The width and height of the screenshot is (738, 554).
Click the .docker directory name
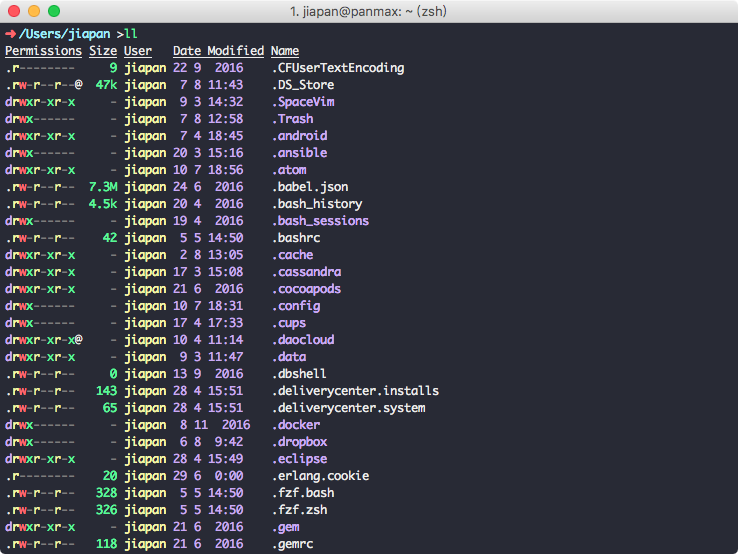[x=297, y=425]
